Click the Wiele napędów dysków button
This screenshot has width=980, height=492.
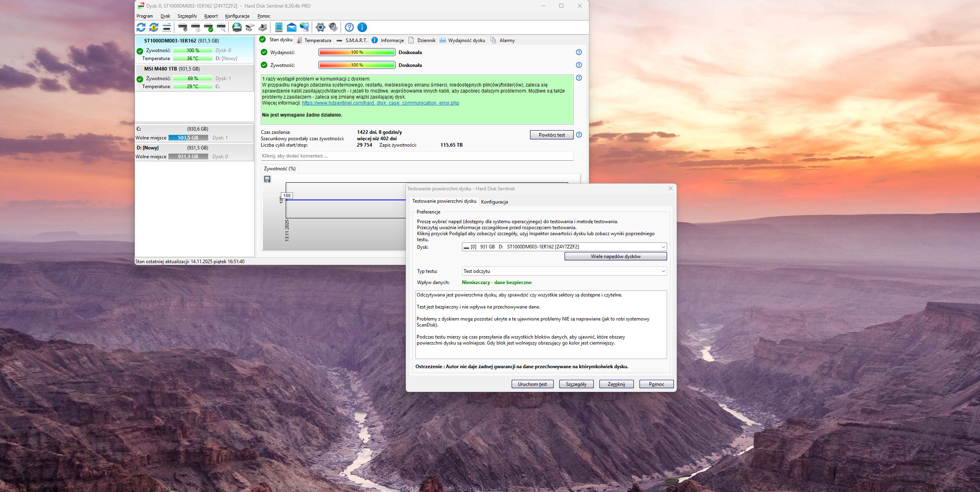point(615,256)
